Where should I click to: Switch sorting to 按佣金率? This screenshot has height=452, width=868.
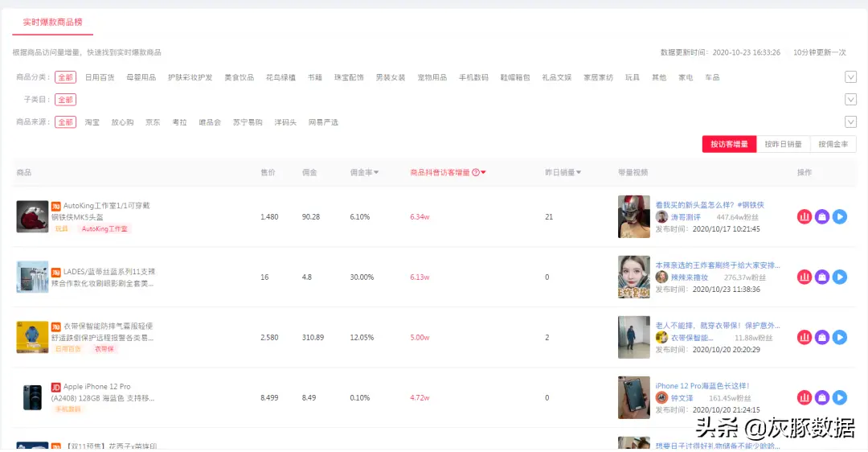click(833, 144)
